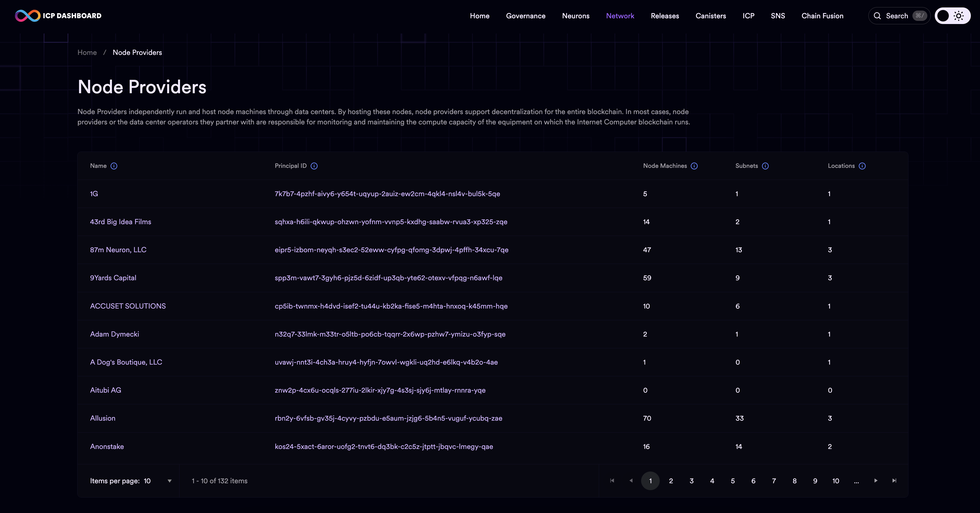Image resolution: width=980 pixels, height=513 pixels.
Task: Go to pagination page 7
Action: (774, 481)
